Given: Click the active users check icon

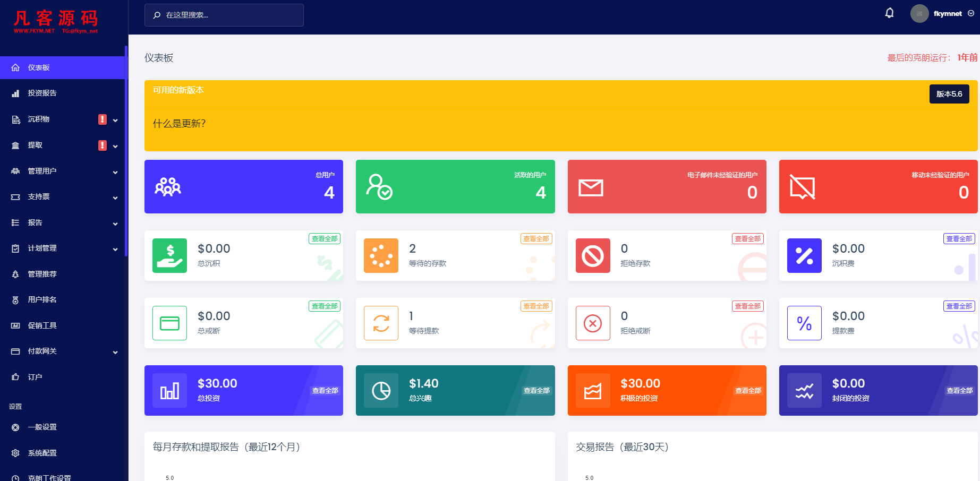Looking at the screenshot, I should tap(379, 187).
